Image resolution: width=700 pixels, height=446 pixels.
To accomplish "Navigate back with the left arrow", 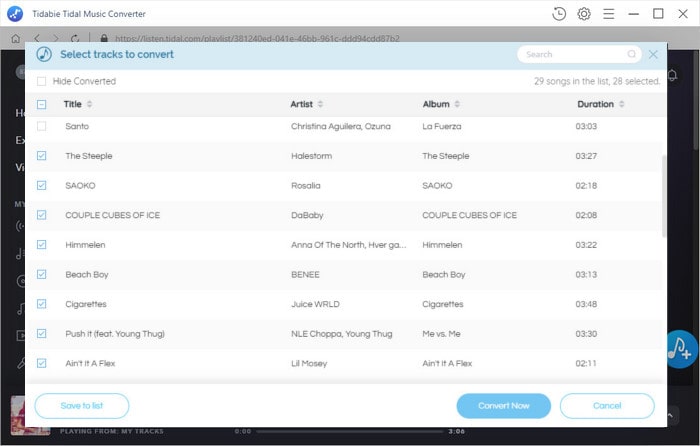I will tap(37, 39).
